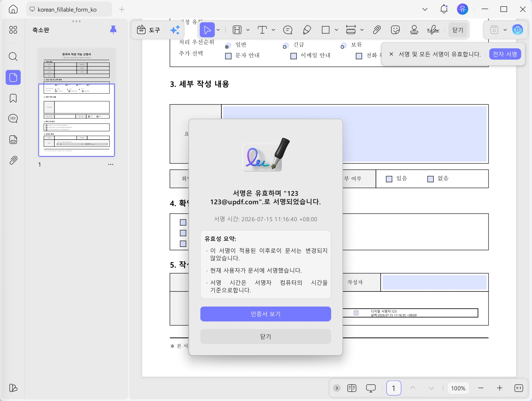The width and height of the screenshot is (532, 401).
Task: Expand the selection tool dropdown arrow
Action: click(x=218, y=30)
